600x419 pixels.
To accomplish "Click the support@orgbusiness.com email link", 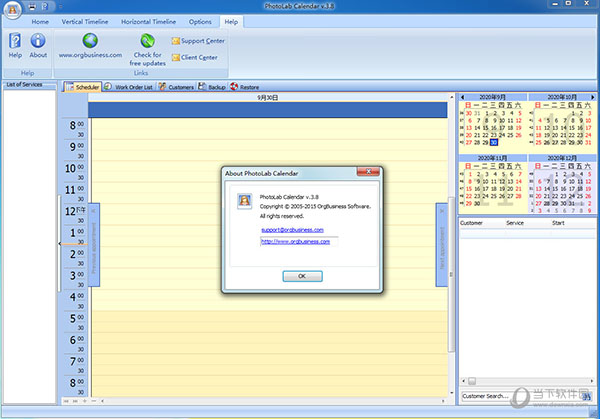I will (292, 230).
